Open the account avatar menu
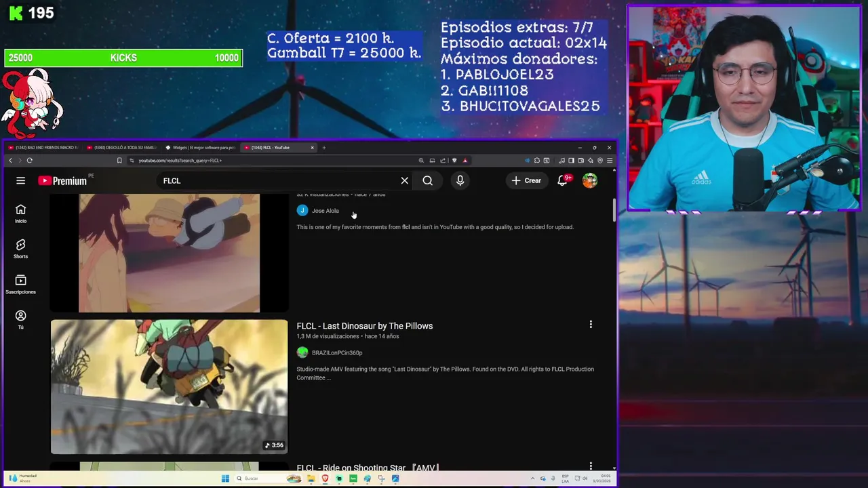Screen dimensions: 868x488 (590, 181)
